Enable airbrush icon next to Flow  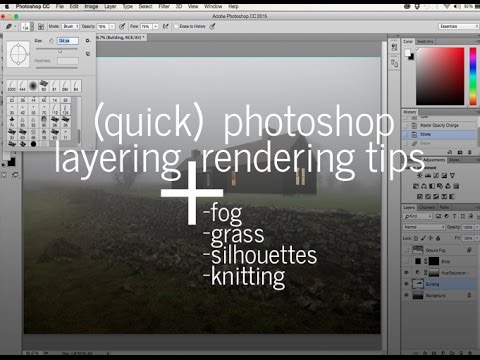(166, 26)
